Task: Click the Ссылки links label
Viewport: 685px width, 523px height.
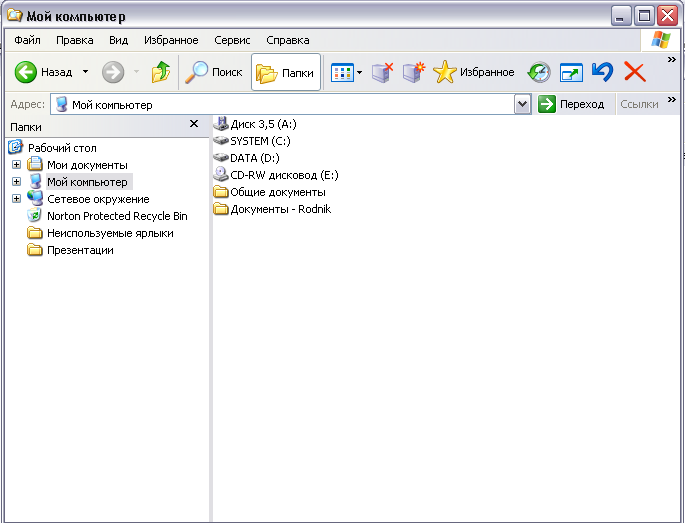Action: click(639, 104)
